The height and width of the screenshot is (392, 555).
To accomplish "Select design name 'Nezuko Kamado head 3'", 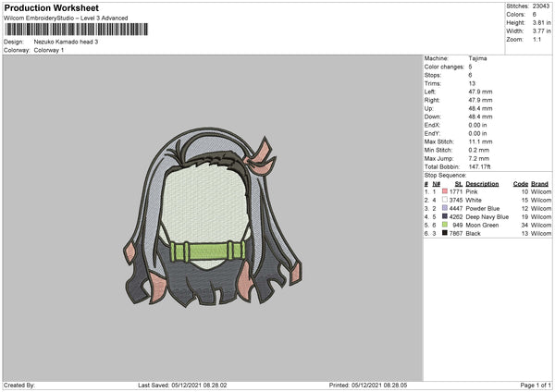I will 66,42.
